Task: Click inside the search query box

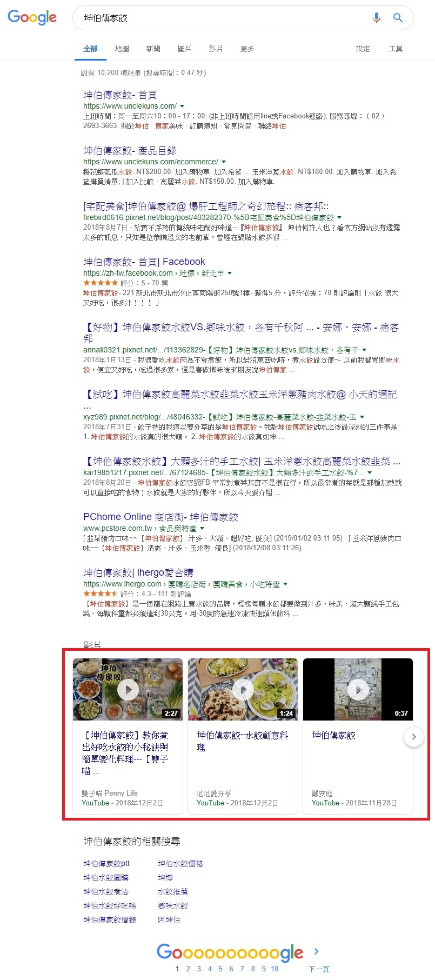Action: pyautogui.click(x=224, y=18)
